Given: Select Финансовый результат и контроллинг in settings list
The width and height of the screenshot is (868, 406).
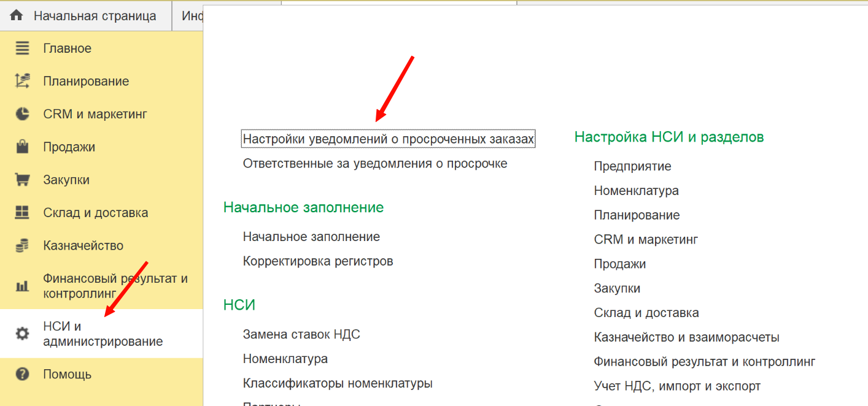Looking at the screenshot, I should point(705,362).
